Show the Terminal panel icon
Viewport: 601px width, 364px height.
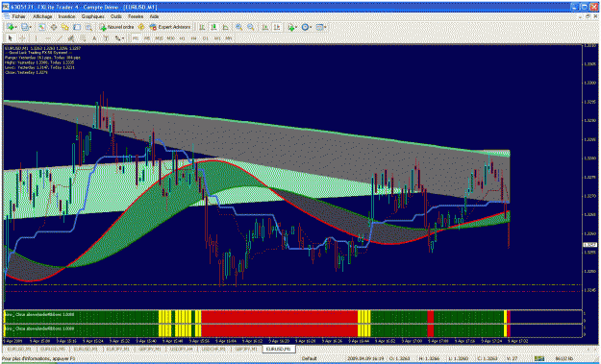[77, 27]
